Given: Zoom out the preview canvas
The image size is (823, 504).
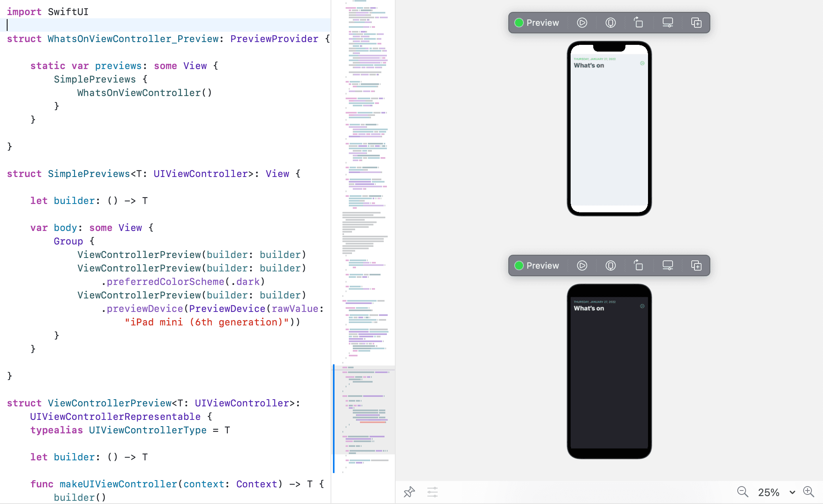Looking at the screenshot, I should [742, 492].
